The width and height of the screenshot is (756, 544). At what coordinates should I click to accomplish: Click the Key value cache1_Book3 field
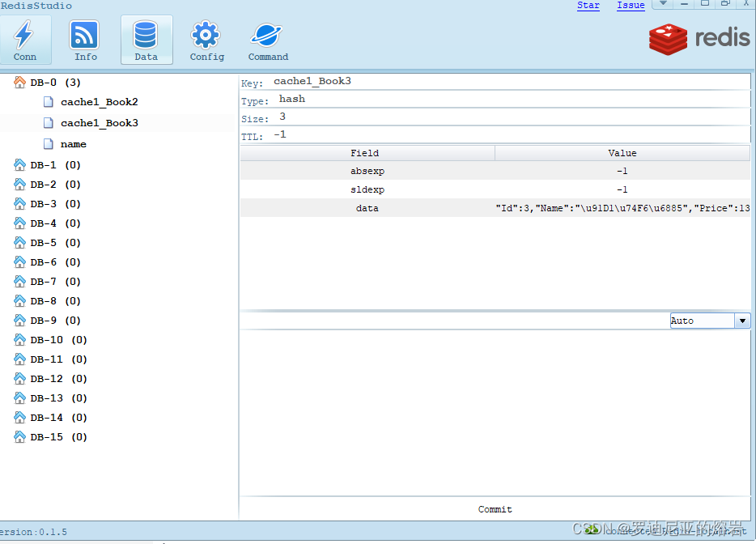312,81
